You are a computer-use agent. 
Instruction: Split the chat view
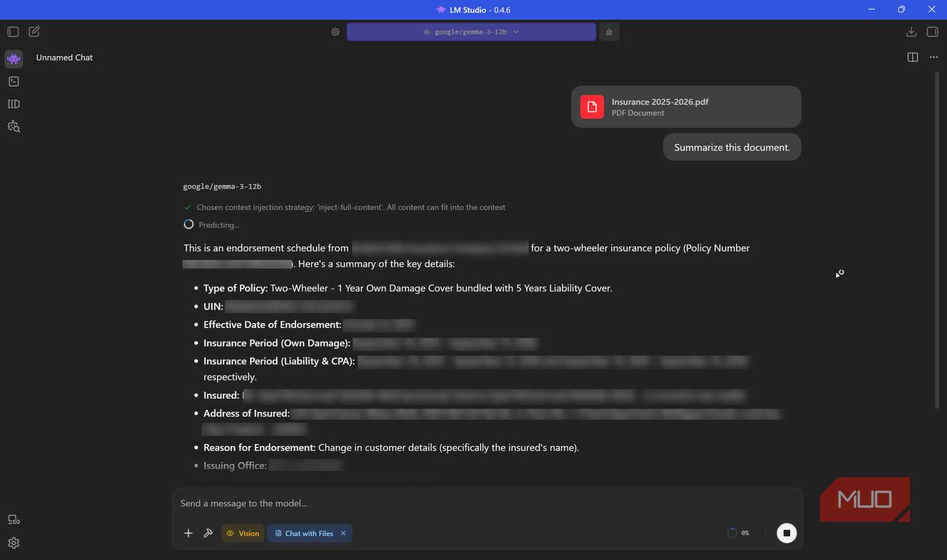click(x=913, y=57)
